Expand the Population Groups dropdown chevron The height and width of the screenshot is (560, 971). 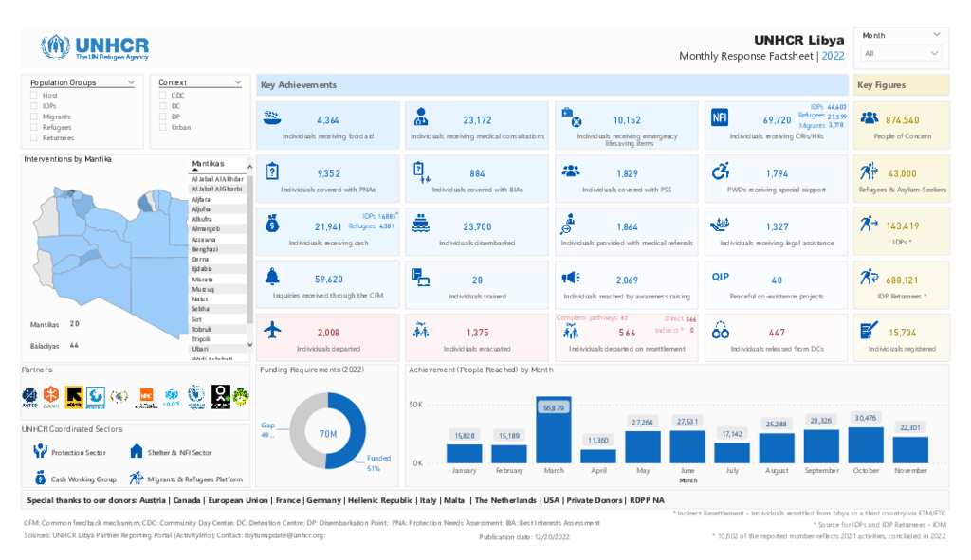pyautogui.click(x=130, y=83)
